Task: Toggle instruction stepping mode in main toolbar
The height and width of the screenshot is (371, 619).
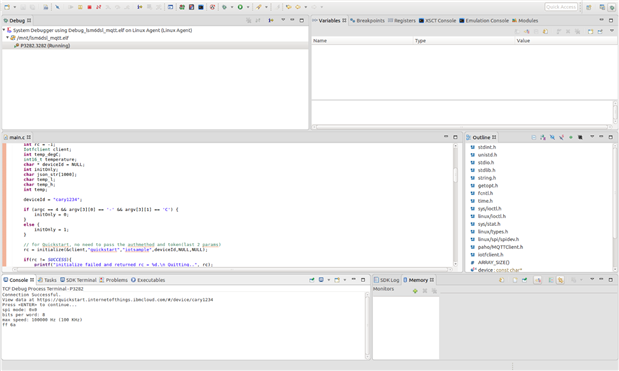Action: (x=140, y=7)
